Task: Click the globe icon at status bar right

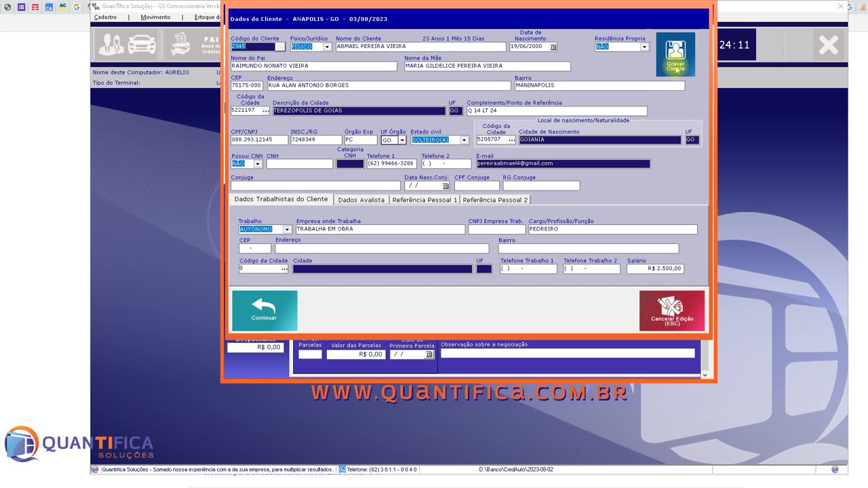Action: click(835, 469)
